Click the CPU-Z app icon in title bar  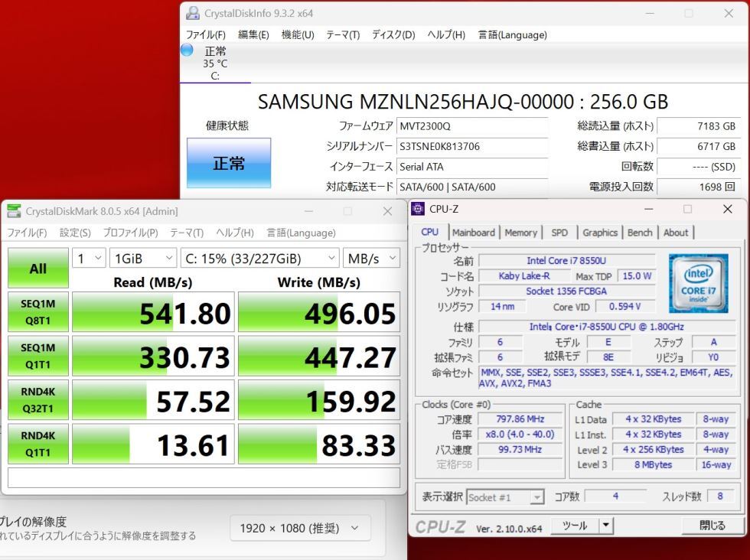tap(418, 209)
